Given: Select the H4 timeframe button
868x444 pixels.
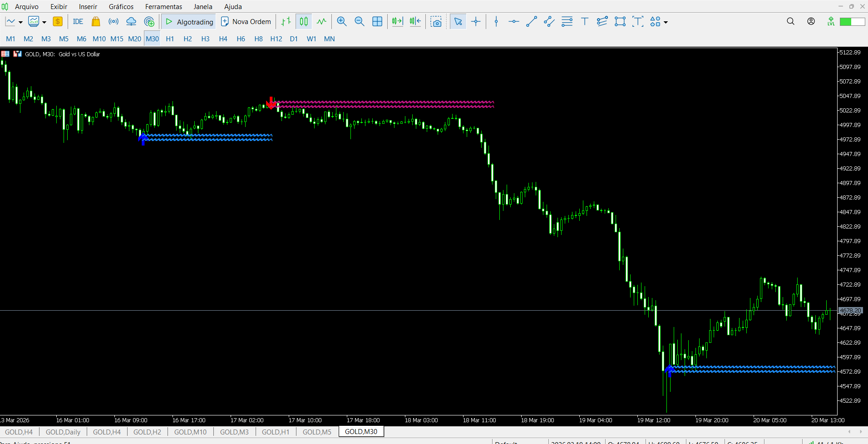Looking at the screenshot, I should 223,39.
